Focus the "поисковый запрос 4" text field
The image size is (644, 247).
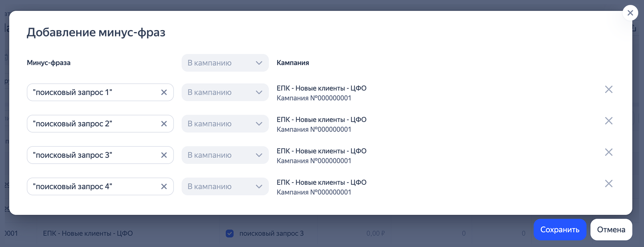tap(92, 186)
